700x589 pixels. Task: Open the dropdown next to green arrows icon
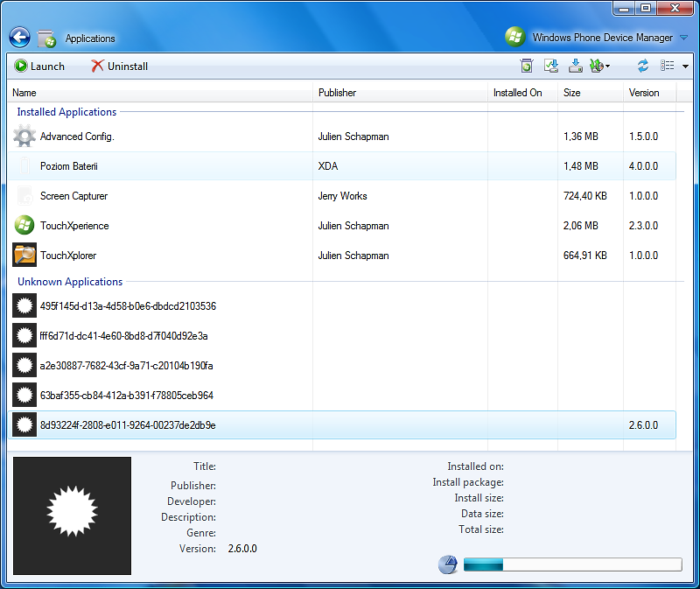pyautogui.click(x=607, y=67)
